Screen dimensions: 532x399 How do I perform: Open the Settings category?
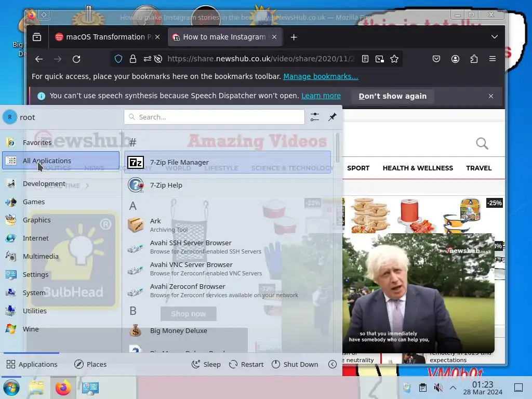coord(61,274)
